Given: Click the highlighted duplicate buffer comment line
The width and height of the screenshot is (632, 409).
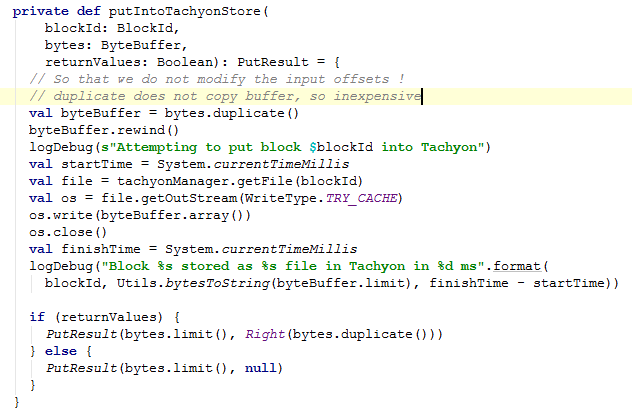Looking at the screenshot, I should (x=225, y=96).
